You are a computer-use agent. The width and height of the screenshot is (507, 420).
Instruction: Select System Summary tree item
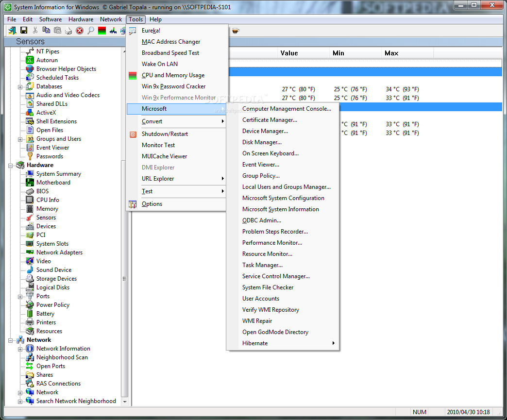tap(59, 174)
